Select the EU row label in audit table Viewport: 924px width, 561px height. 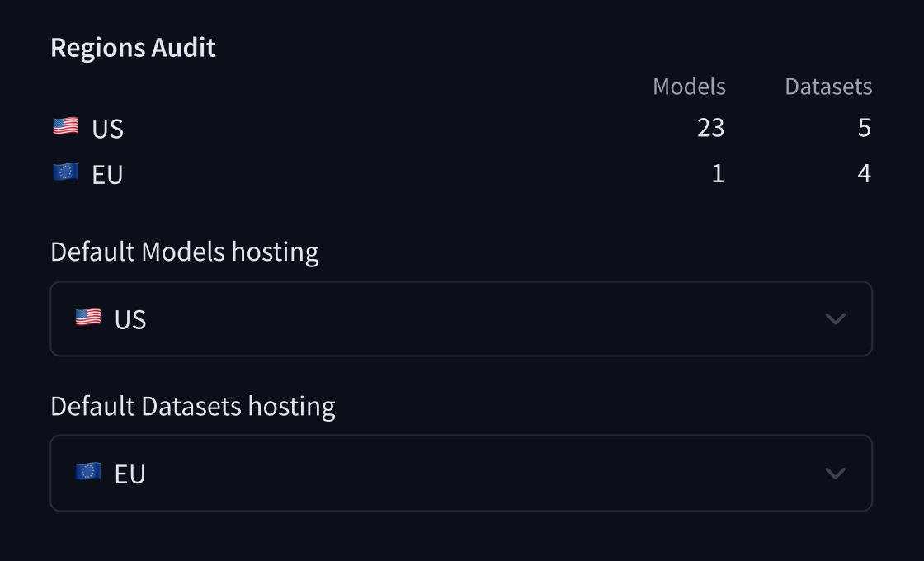pyautogui.click(x=108, y=175)
